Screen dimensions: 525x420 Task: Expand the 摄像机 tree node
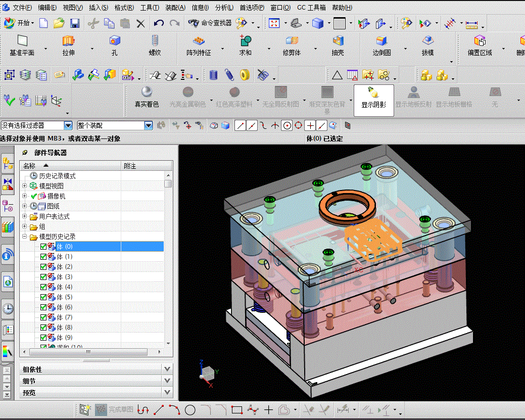(24, 196)
